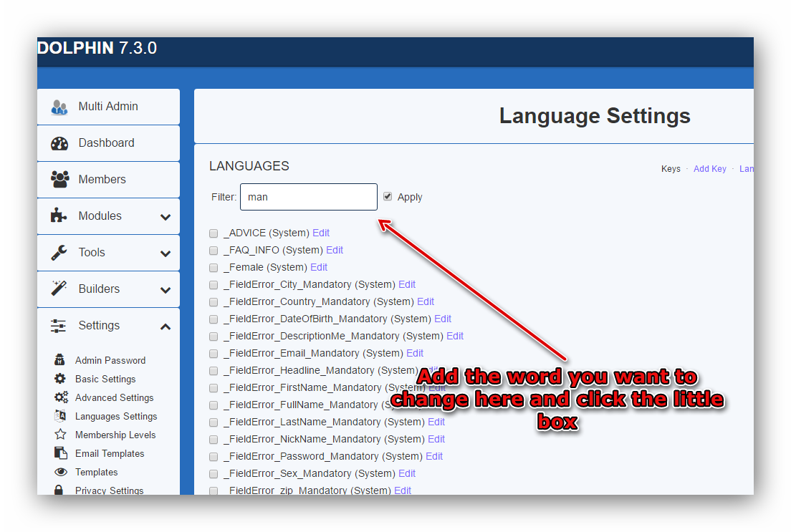Click the Builders magic wand icon
791x532 pixels.
[x=59, y=289]
